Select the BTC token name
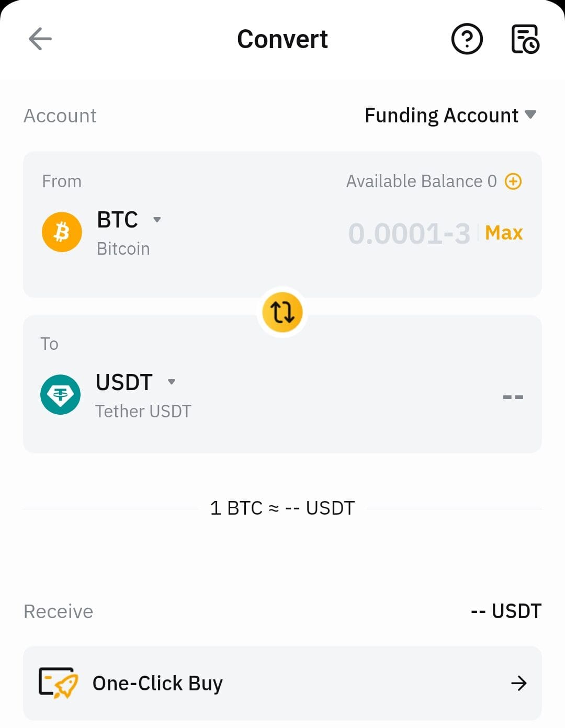565x728 pixels. tap(118, 220)
